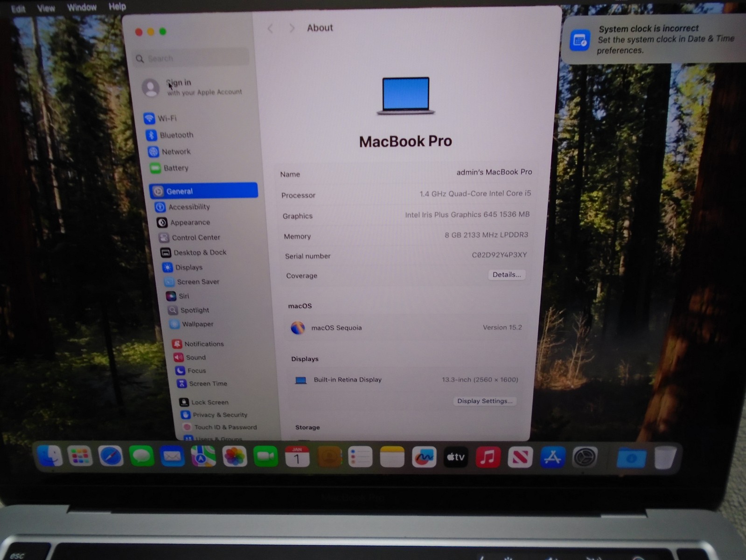Open the Downloads folder in the Dock
Viewport: 746px width, 560px height.
click(x=632, y=458)
